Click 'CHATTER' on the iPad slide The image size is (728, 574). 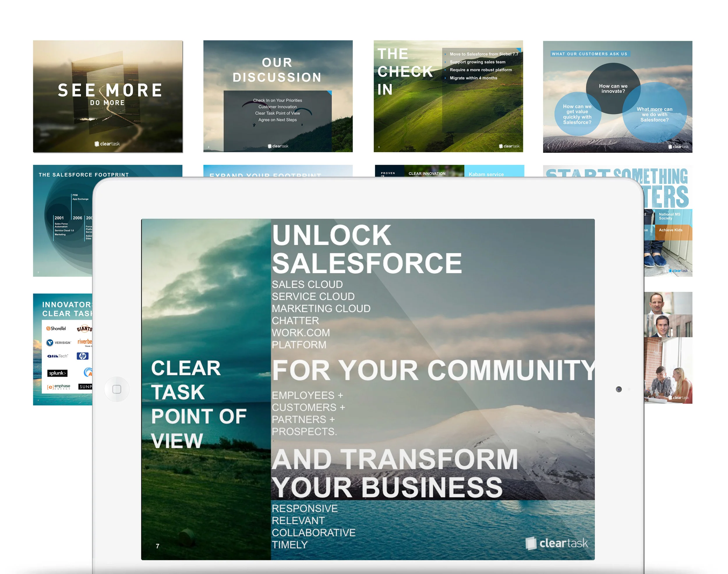295,321
